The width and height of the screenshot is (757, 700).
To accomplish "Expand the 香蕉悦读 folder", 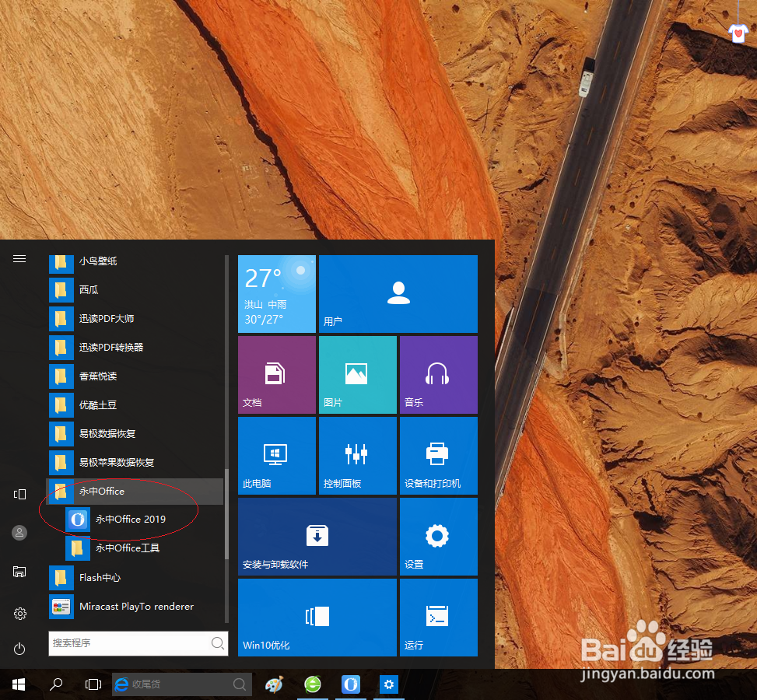I will click(135, 376).
